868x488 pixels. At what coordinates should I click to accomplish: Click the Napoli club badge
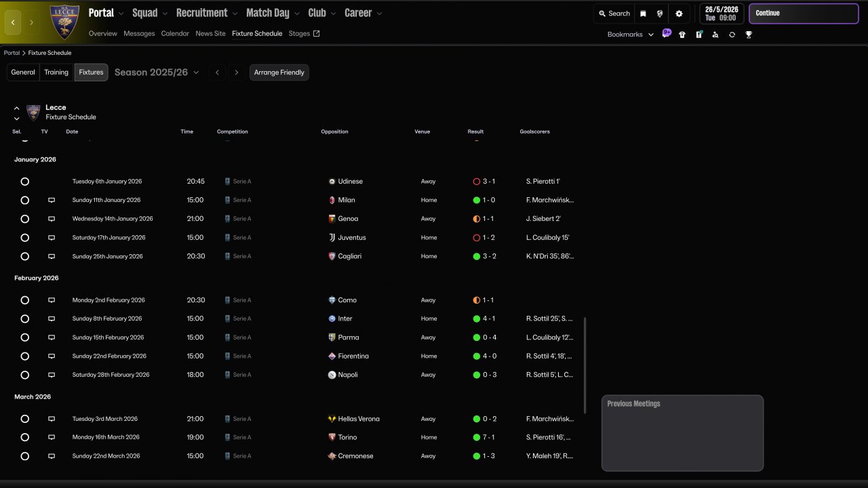click(332, 375)
